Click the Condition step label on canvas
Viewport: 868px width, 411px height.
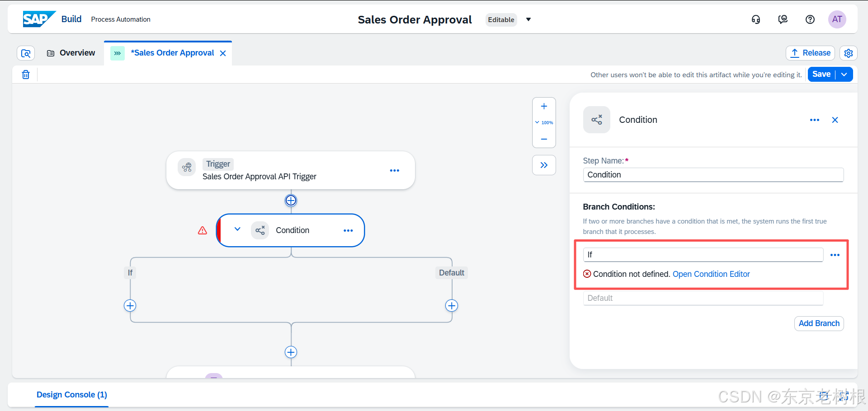[292, 230]
